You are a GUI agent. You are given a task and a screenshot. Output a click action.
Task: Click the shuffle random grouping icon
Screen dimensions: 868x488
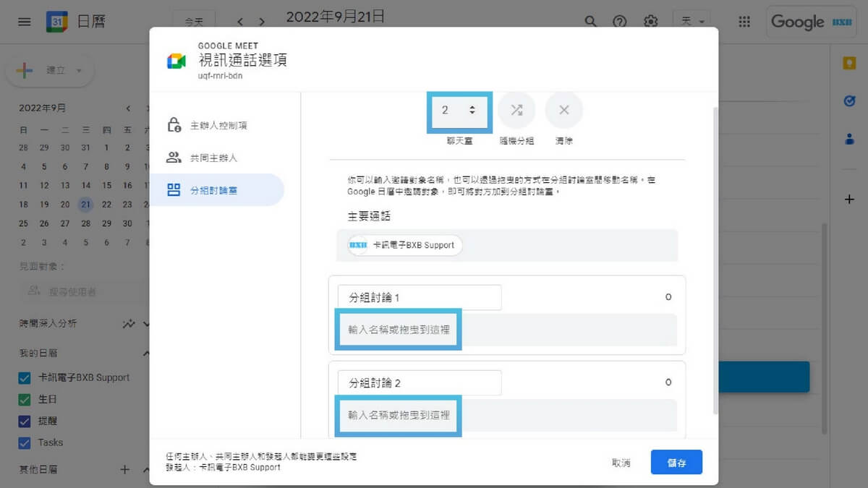[516, 111]
